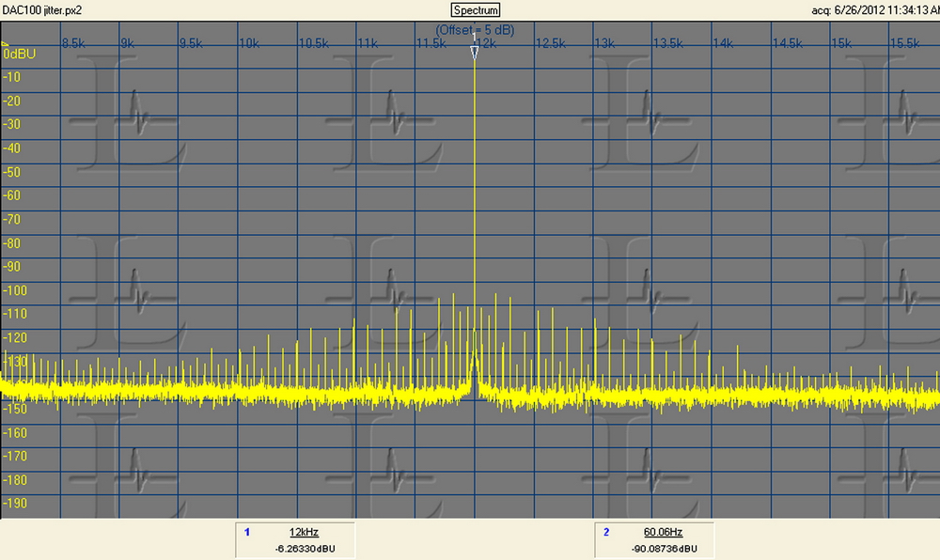
Task: Click the Spectrum title button
Action: pos(476,10)
